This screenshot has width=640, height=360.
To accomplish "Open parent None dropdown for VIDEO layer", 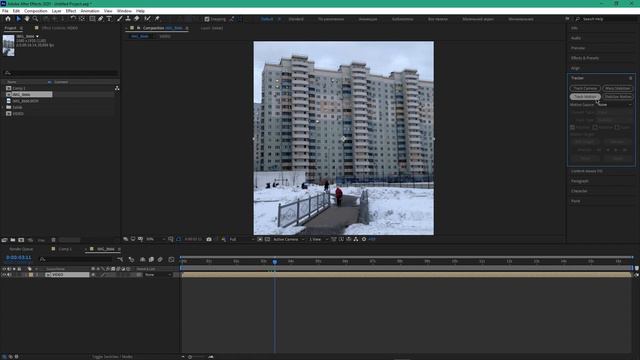I will point(158,275).
